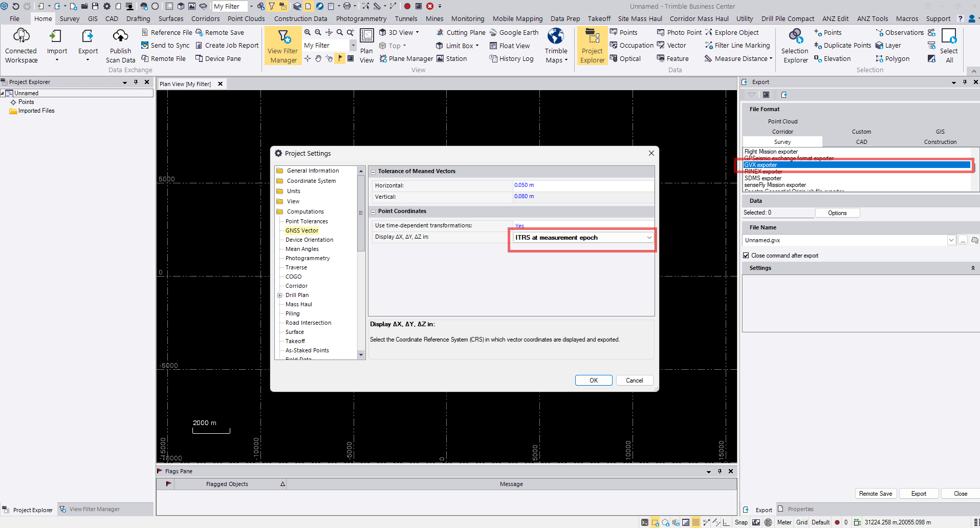980x528 pixels.
Task: Click the File Name field Unnamed.gvx
Action: point(844,240)
